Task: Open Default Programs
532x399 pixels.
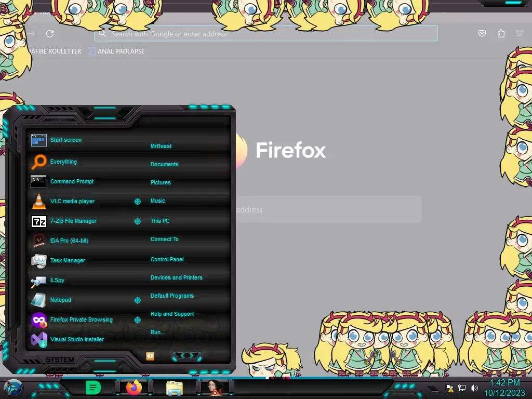Action: pyautogui.click(x=171, y=296)
